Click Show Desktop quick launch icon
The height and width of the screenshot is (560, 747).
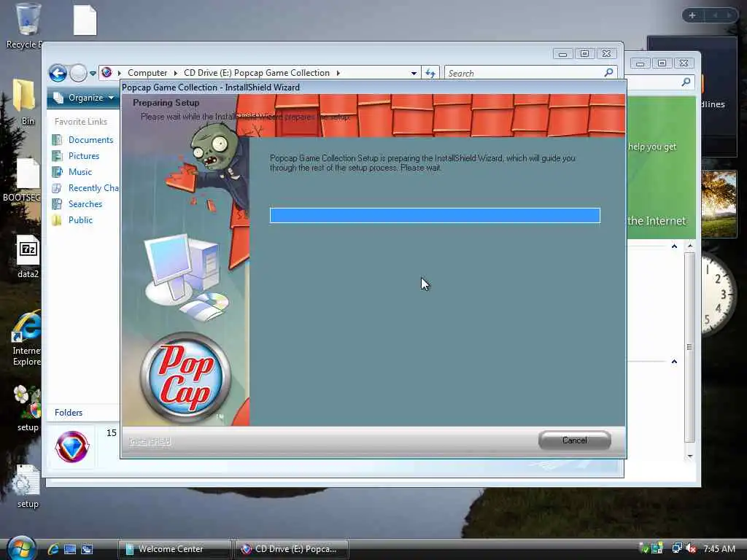(x=70, y=549)
